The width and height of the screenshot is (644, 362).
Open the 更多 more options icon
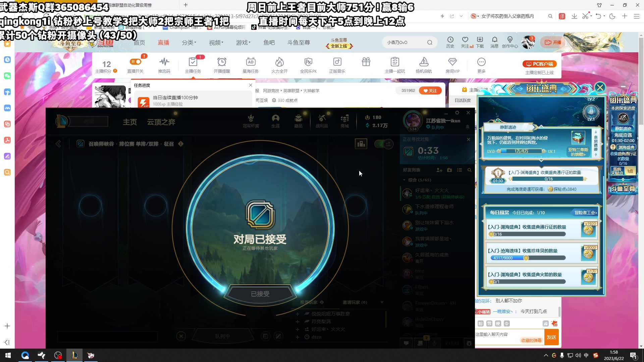[x=481, y=65]
